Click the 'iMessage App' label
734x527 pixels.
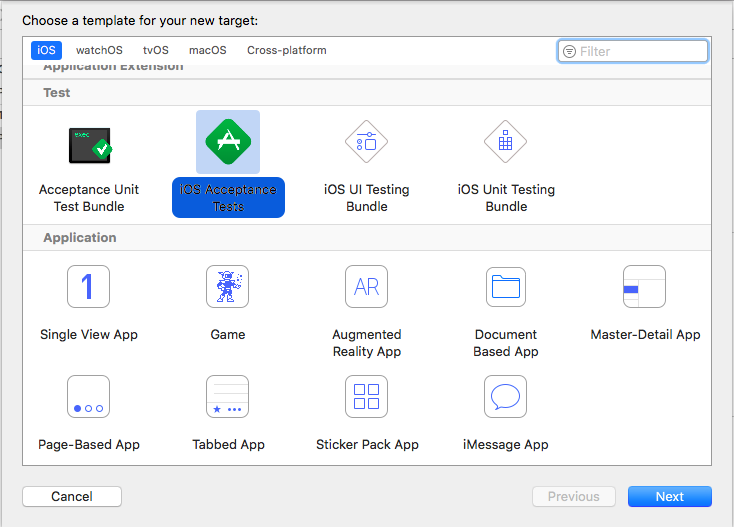coord(506,444)
